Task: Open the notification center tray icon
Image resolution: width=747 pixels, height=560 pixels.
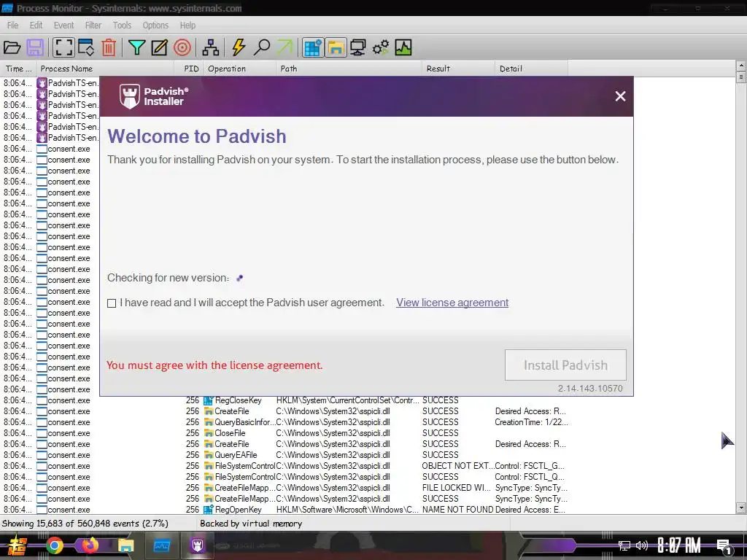Action: pos(724,547)
